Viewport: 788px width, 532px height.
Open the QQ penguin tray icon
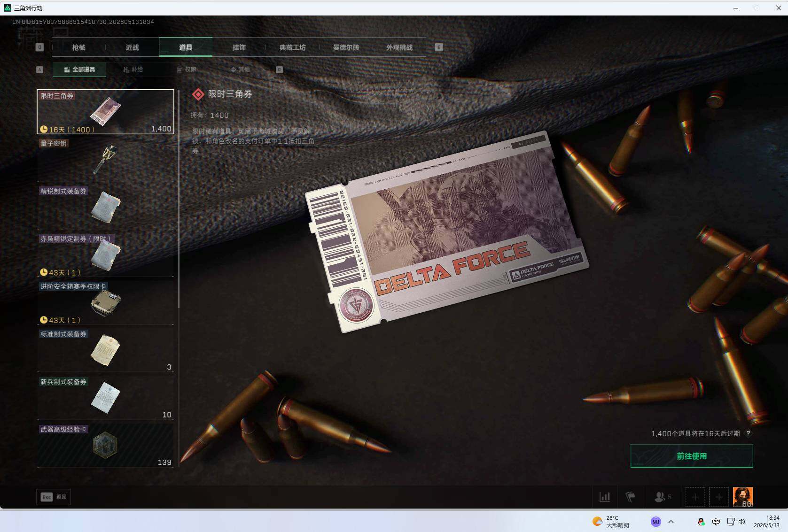coord(701,521)
